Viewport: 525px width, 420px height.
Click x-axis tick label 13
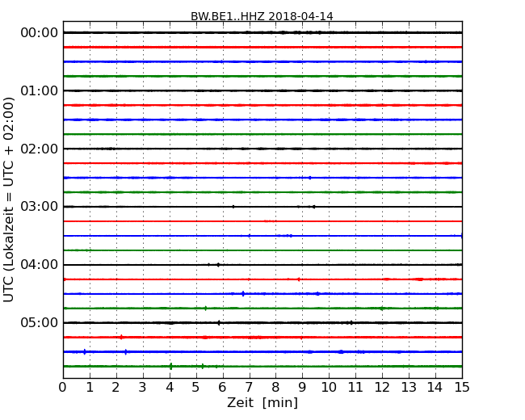[409, 388]
